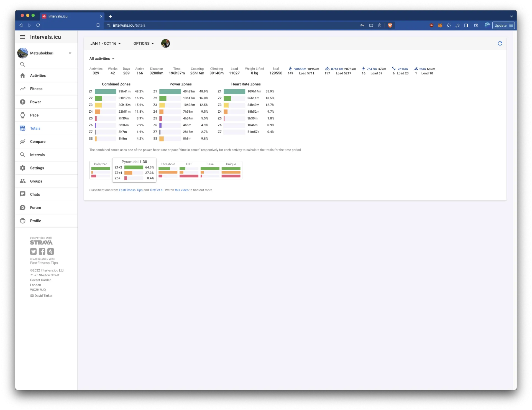Open the OPTIONS dropdown
This screenshot has width=532, height=410.
click(x=144, y=44)
